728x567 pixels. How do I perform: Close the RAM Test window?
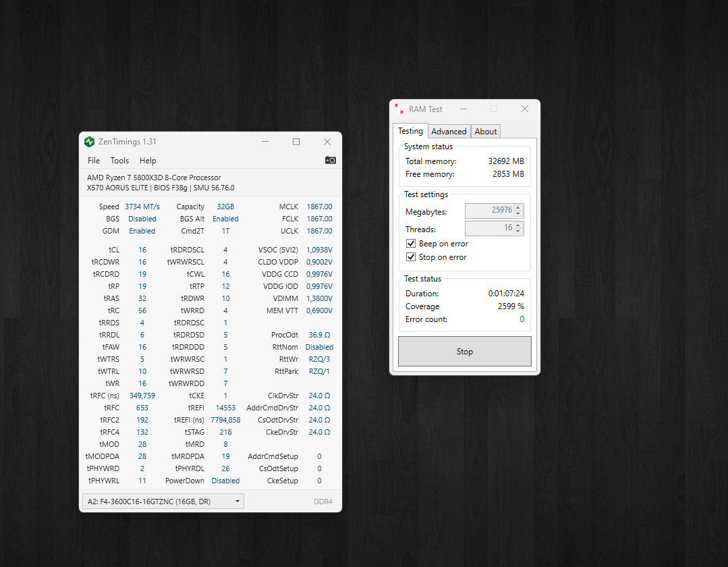525,109
